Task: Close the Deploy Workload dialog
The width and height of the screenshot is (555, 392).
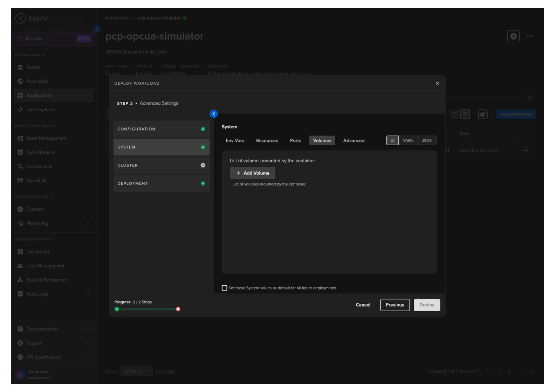Action: [437, 83]
